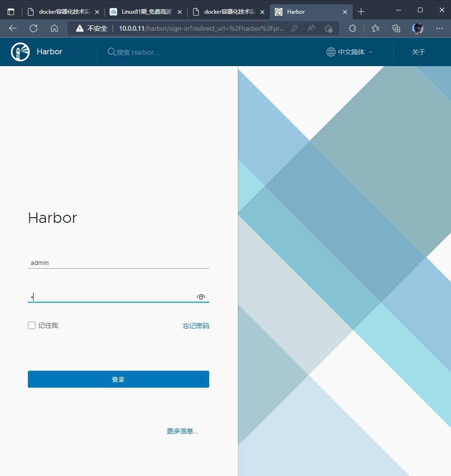The image size is (451, 476).
Task: Click the not-secure warning triangle icon
Action: (79, 28)
